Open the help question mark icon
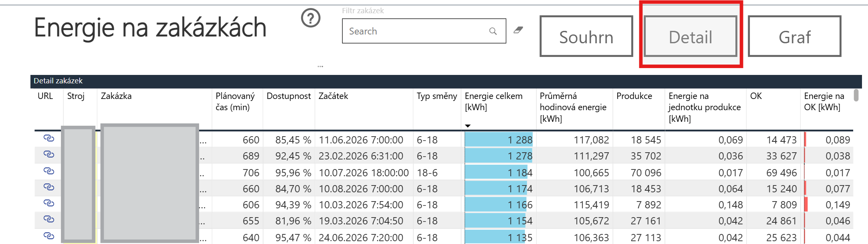 click(311, 18)
